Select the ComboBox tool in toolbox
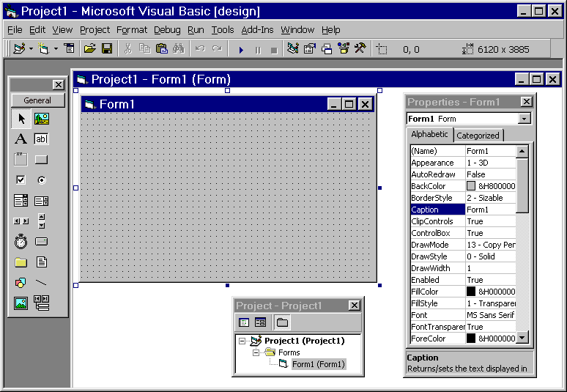The image size is (567, 392). [x=21, y=200]
